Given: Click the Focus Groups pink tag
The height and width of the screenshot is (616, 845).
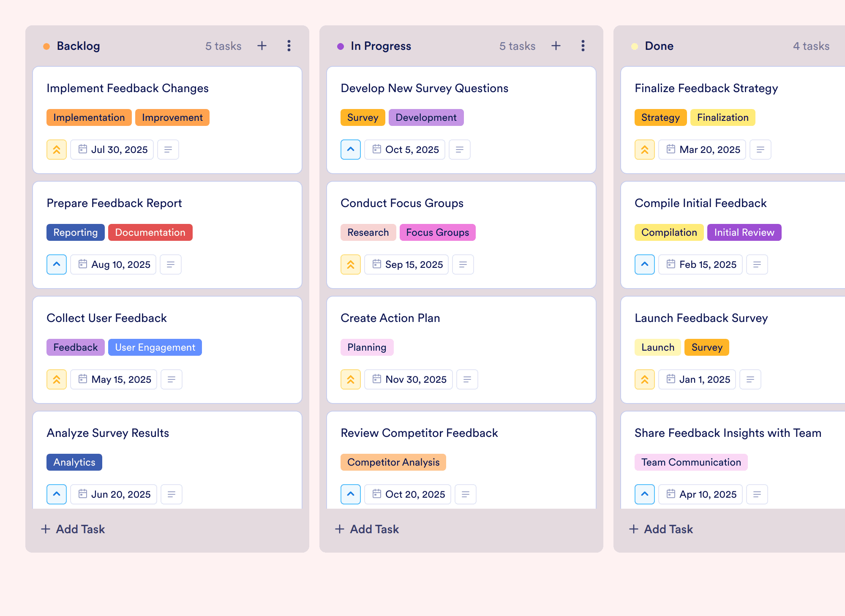Looking at the screenshot, I should (438, 232).
